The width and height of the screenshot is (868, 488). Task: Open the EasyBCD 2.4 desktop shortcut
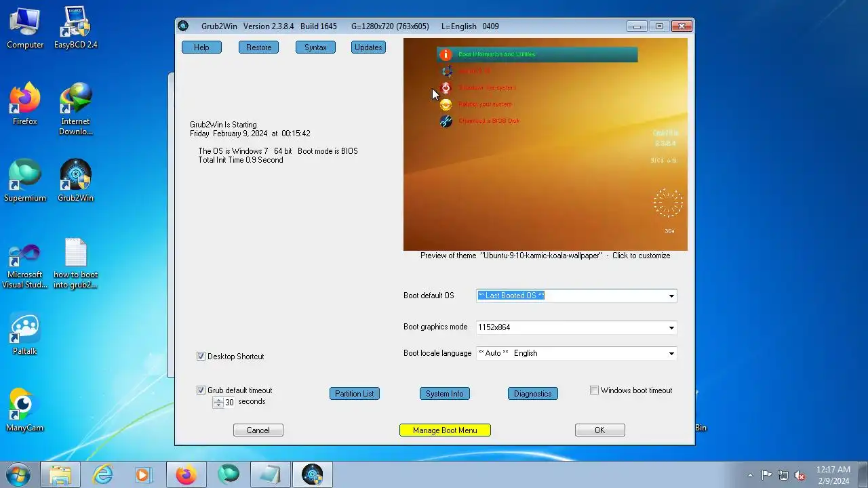[x=75, y=28]
